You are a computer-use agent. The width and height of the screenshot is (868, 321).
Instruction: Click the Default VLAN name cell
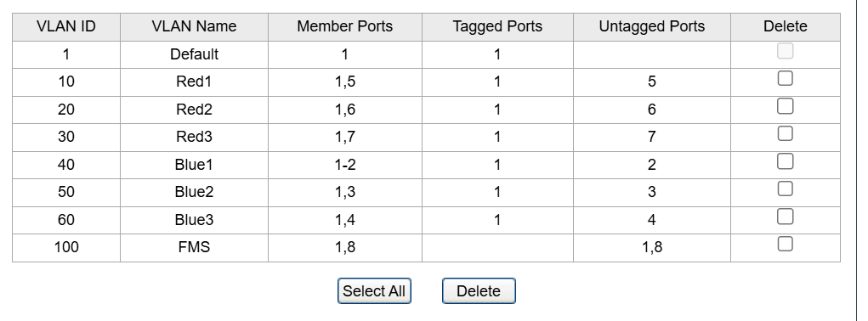(x=194, y=54)
